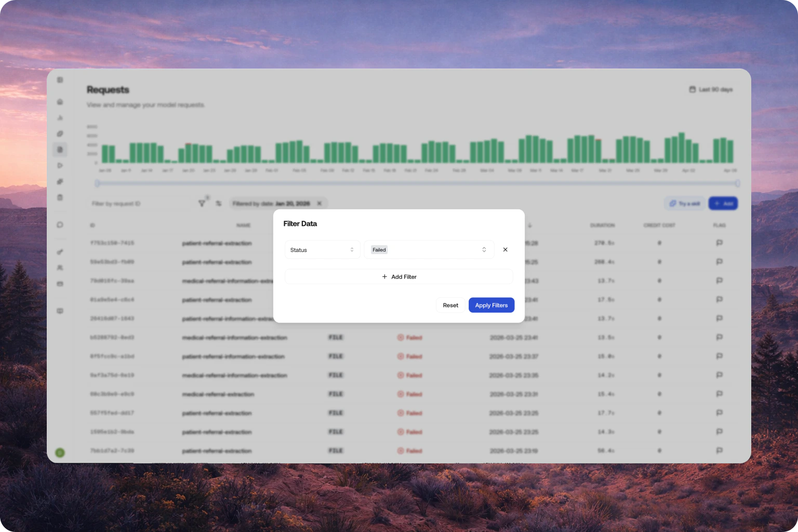Click the Try a skill button
Screen dimensions: 798x532
685,204
